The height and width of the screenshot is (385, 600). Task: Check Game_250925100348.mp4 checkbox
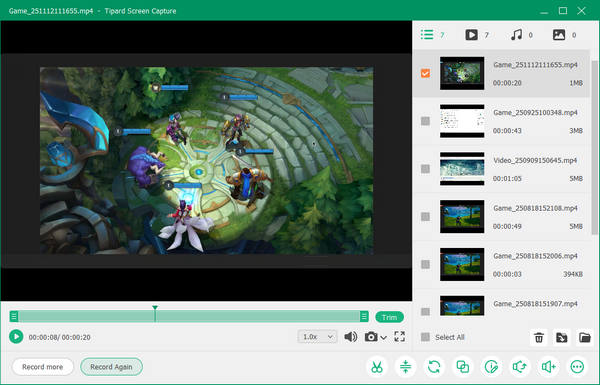(425, 121)
